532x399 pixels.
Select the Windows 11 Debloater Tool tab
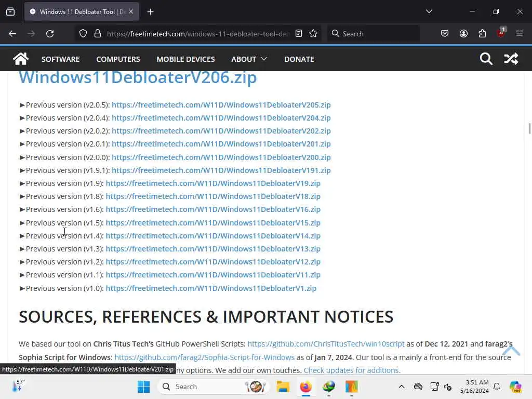point(82,12)
